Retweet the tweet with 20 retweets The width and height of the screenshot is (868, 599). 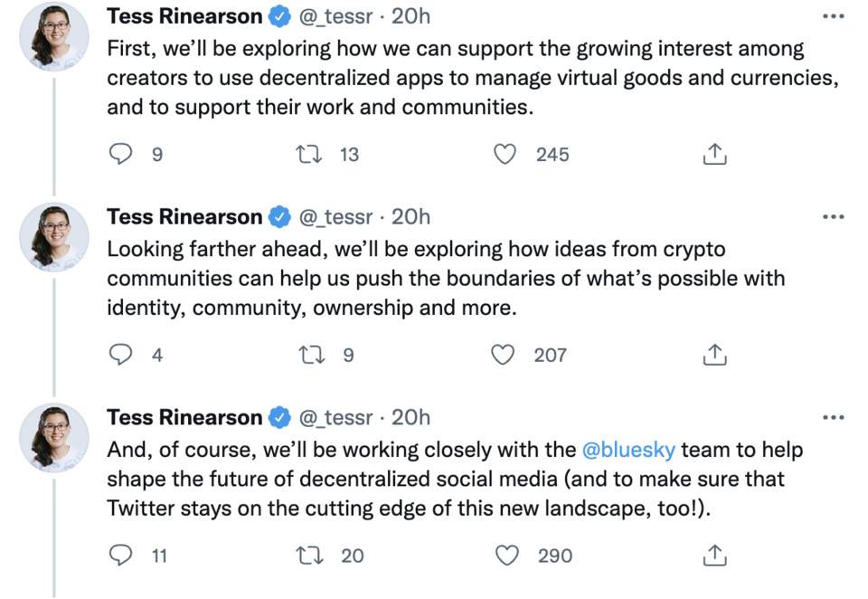[309, 556]
